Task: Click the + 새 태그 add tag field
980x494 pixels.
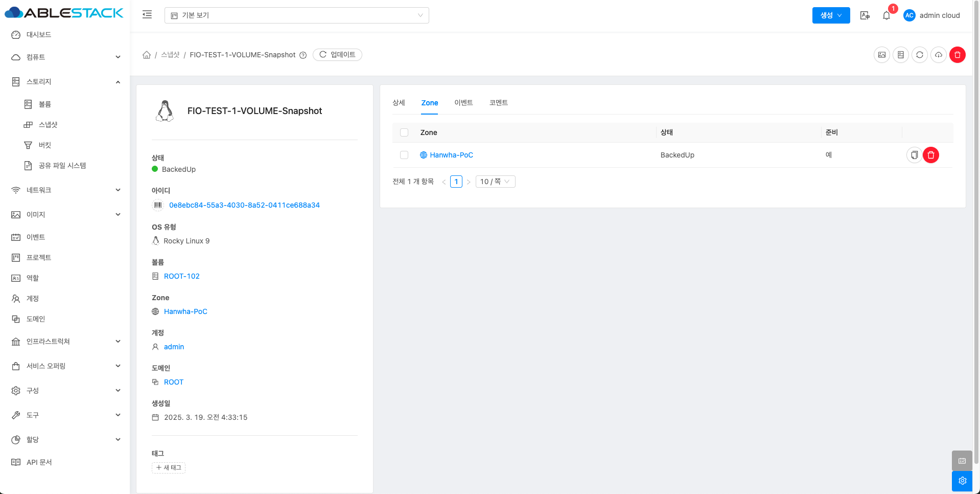Action: (169, 467)
